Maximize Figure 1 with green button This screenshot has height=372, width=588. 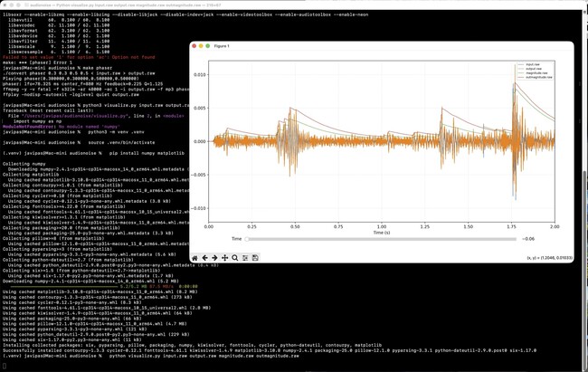click(207, 46)
